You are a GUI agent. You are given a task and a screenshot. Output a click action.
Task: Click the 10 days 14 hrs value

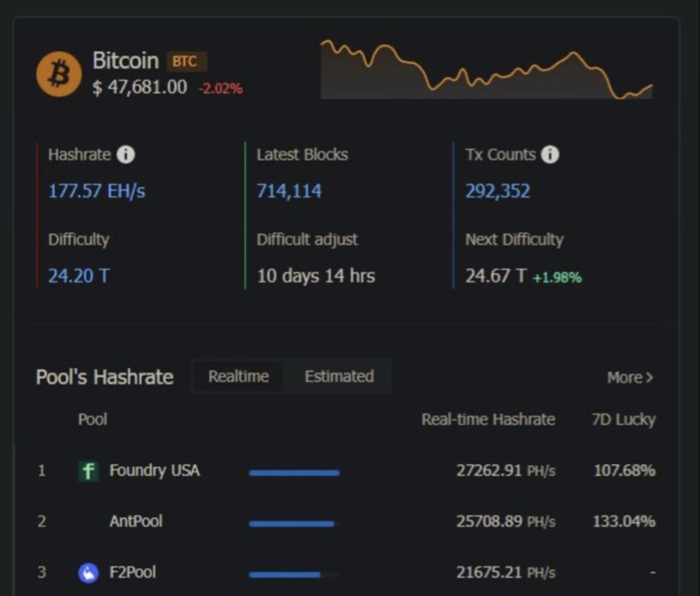tap(316, 275)
